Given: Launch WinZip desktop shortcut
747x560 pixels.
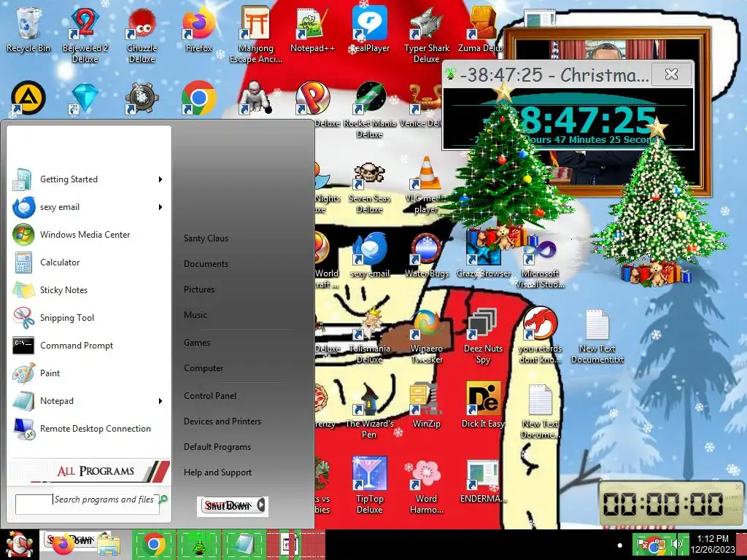Looking at the screenshot, I should 426,405.
